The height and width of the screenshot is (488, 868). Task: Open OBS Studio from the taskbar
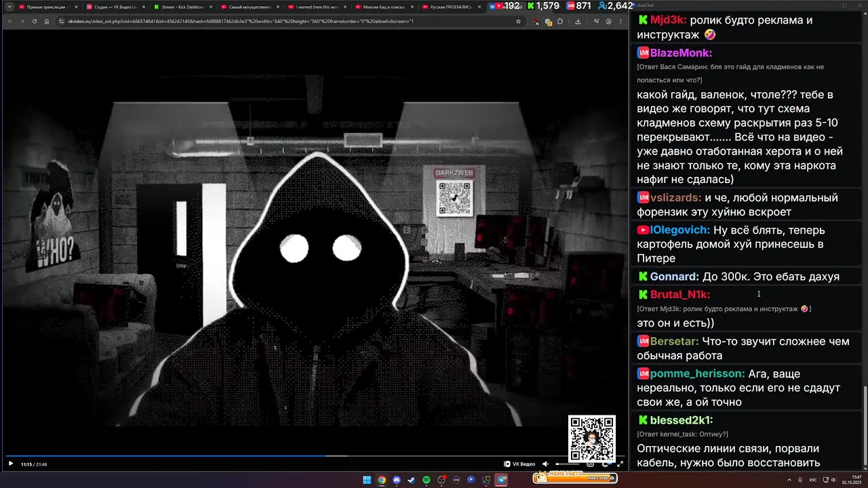click(x=441, y=480)
